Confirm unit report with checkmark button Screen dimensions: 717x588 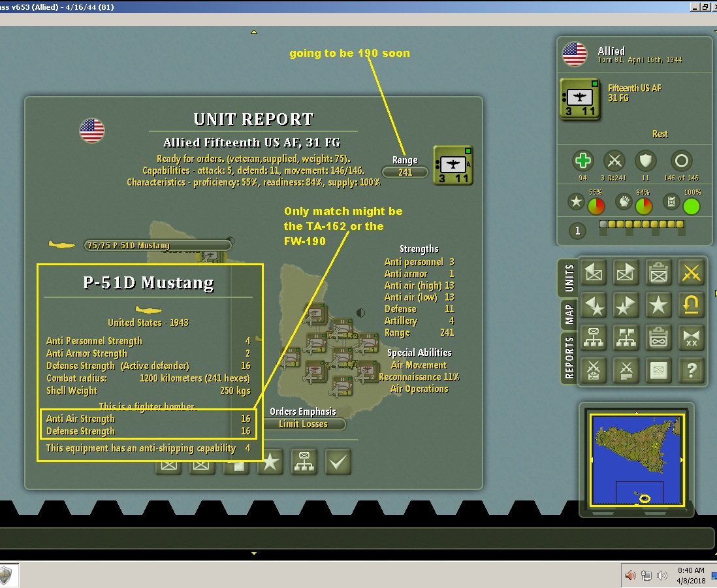point(338,462)
